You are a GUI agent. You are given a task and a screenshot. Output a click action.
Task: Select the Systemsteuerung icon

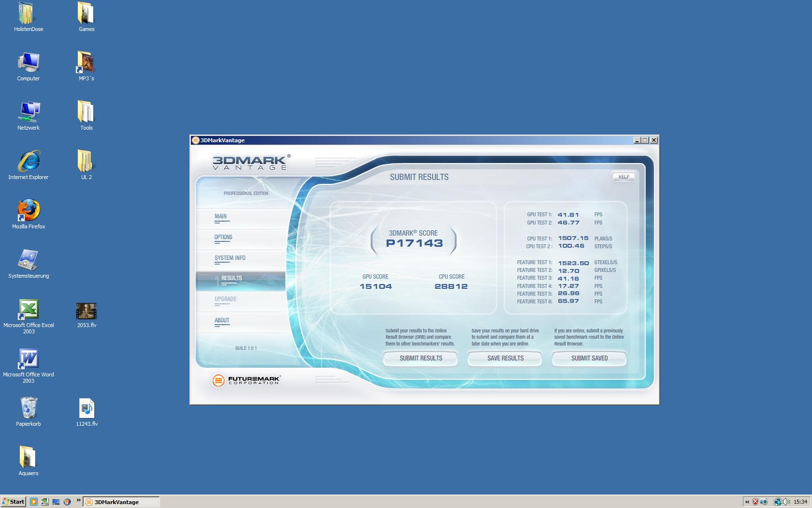click(x=29, y=264)
